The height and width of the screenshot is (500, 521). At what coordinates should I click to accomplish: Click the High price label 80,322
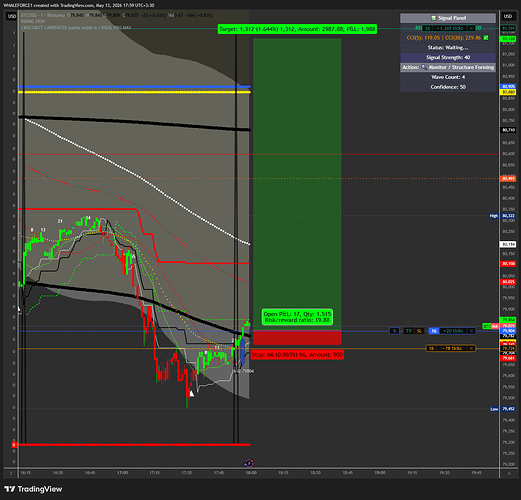pyautogui.click(x=508, y=216)
